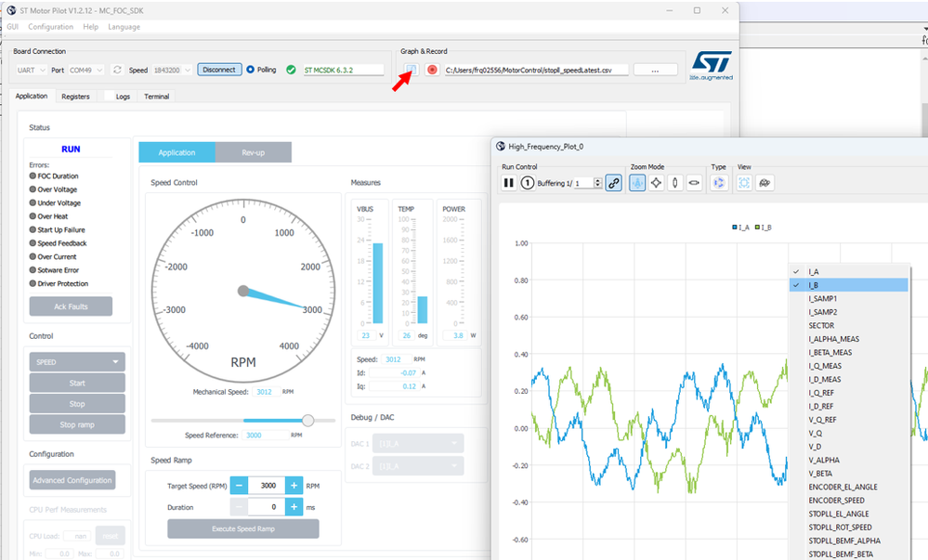Open the GUI menu

coord(12,27)
